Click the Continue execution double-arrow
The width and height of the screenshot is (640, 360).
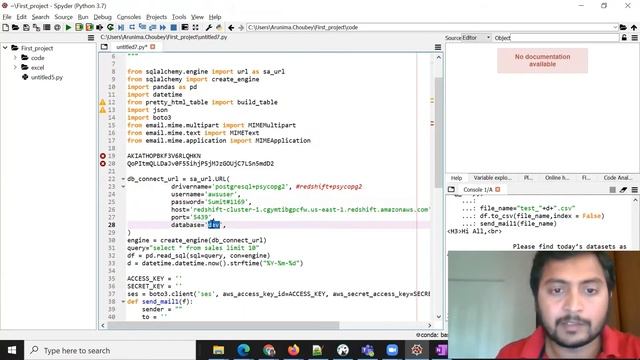[x=163, y=27]
